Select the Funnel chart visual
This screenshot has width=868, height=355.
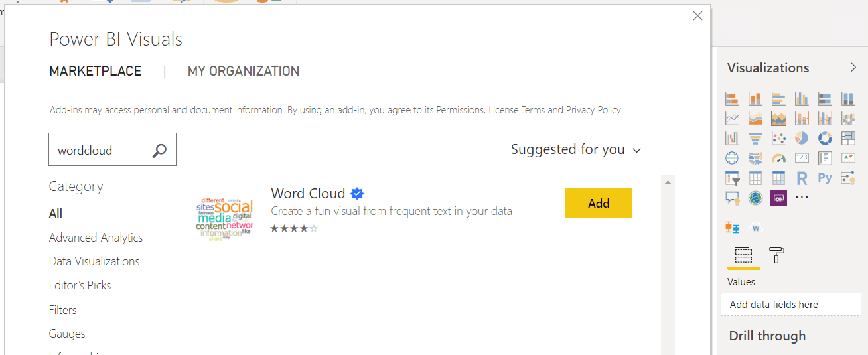[x=755, y=139]
